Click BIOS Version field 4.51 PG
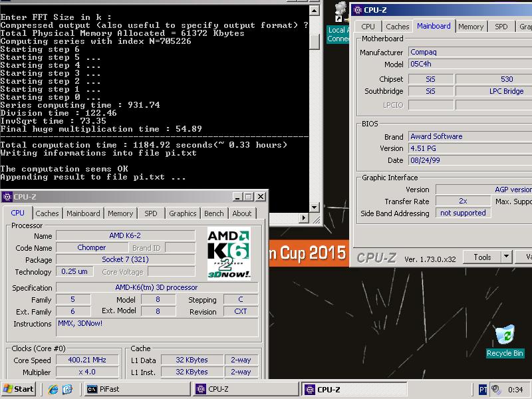The width and height of the screenshot is (532, 399). [x=470, y=148]
